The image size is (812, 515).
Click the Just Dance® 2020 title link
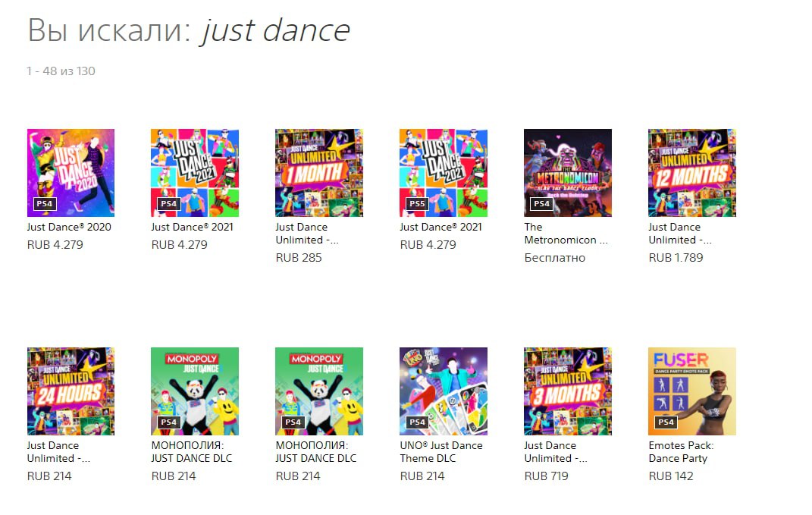click(x=69, y=227)
